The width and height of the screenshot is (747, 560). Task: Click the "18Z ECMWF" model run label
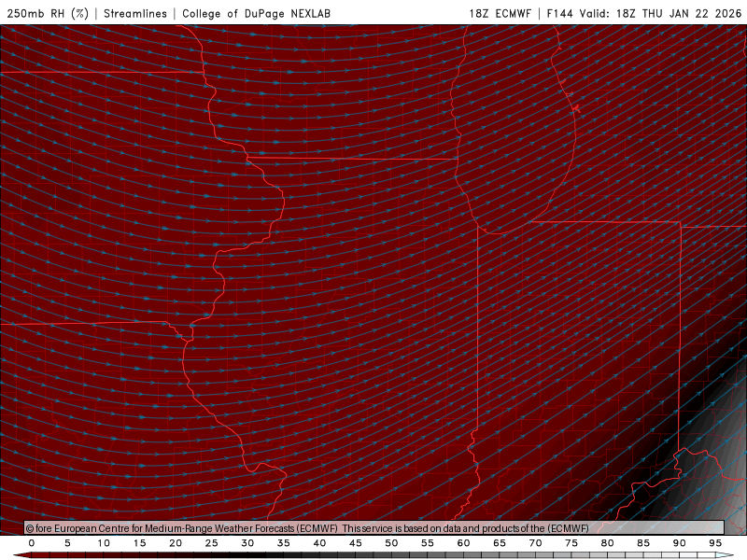pos(500,13)
